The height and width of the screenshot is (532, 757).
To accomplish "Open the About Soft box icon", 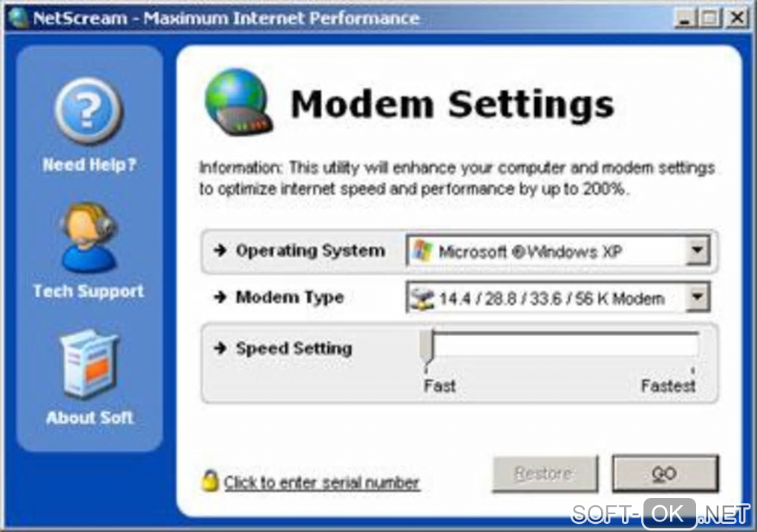I will [89, 364].
